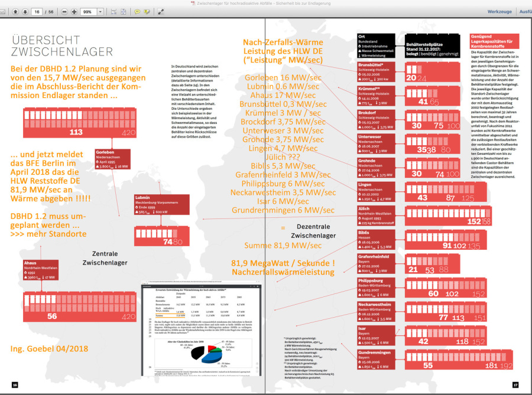The image size is (532, 395).
Task: Open the Werkzeuge pane
Action: [499, 12]
